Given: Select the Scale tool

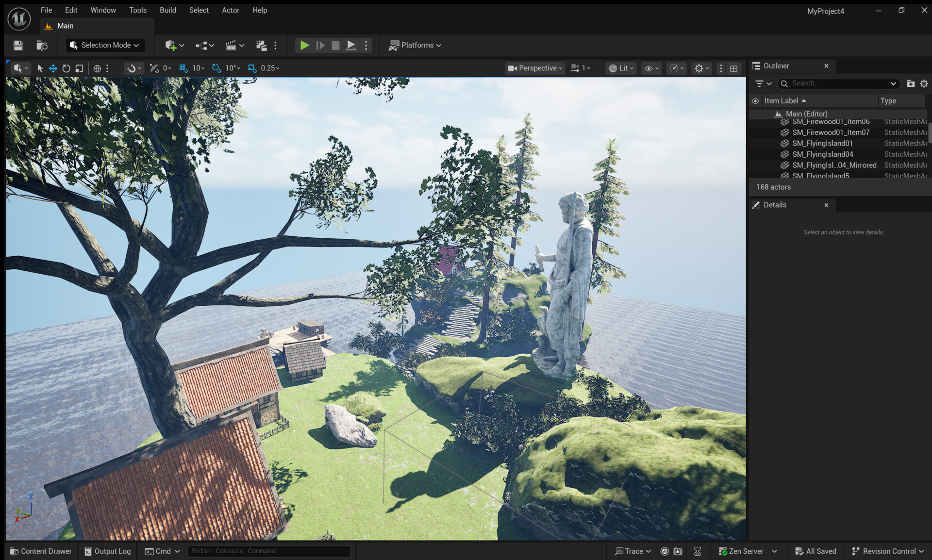Looking at the screenshot, I should pos(79,68).
